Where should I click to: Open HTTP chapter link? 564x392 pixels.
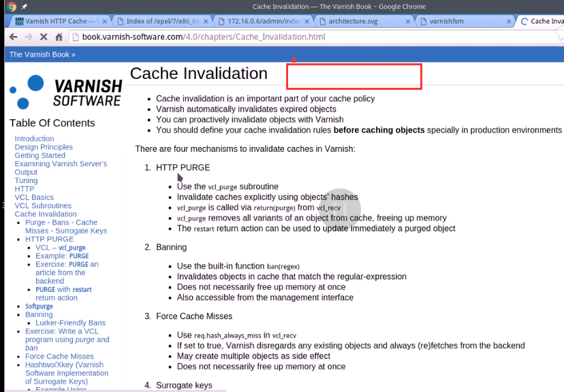tap(25, 189)
